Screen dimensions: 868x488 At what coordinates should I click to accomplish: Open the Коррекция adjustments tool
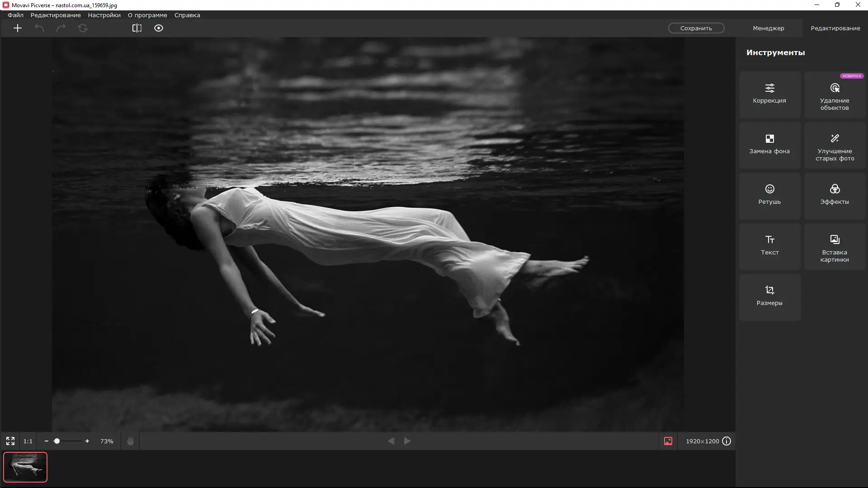tap(769, 94)
